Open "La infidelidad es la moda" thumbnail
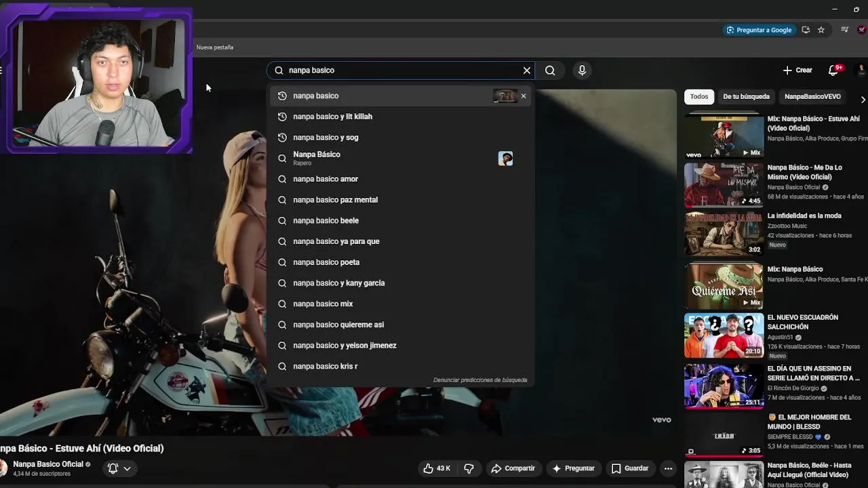The width and height of the screenshot is (868, 488). click(724, 232)
